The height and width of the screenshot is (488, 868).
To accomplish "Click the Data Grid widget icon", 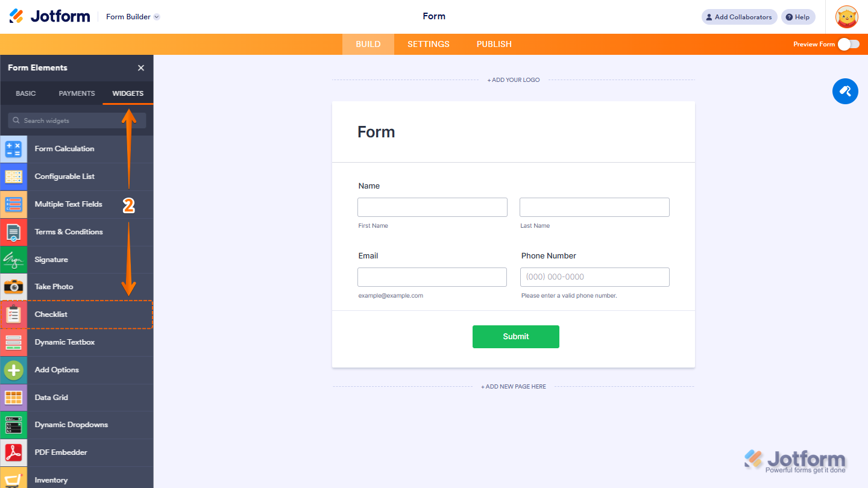I will pyautogui.click(x=14, y=398).
